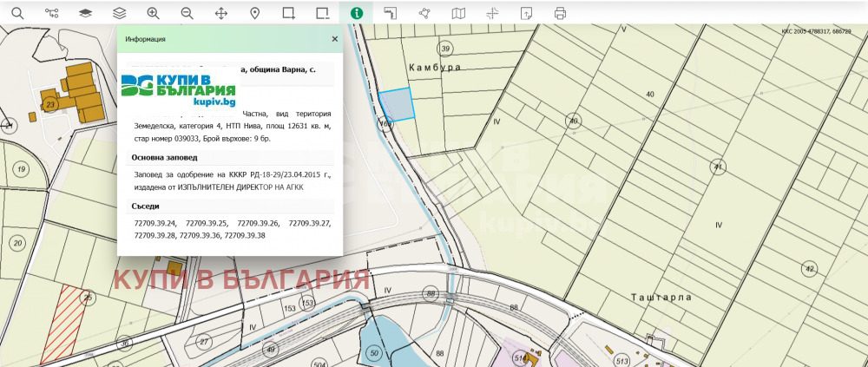Select the pan move-arrows tool
Viewport: 868px width, 367px height.
tap(220, 13)
